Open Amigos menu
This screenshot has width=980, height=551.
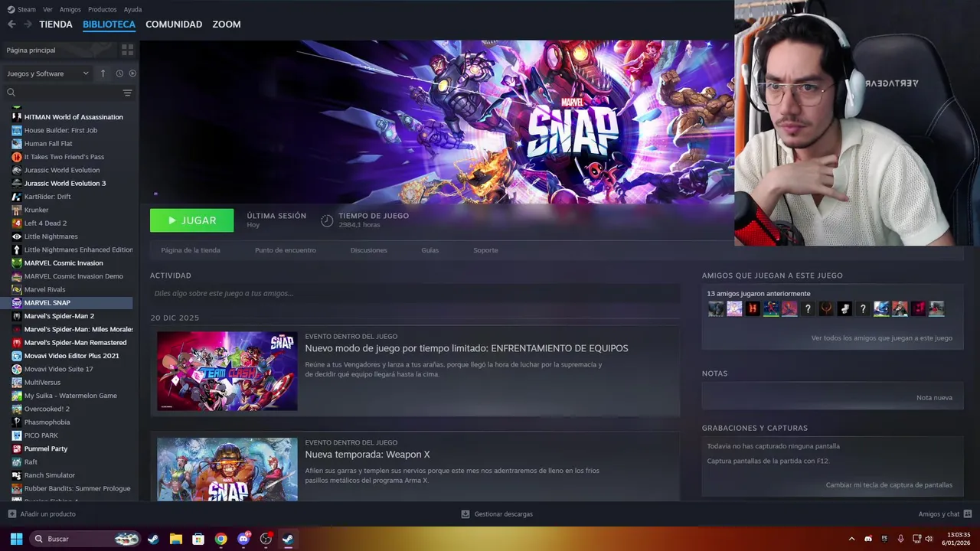[70, 9]
